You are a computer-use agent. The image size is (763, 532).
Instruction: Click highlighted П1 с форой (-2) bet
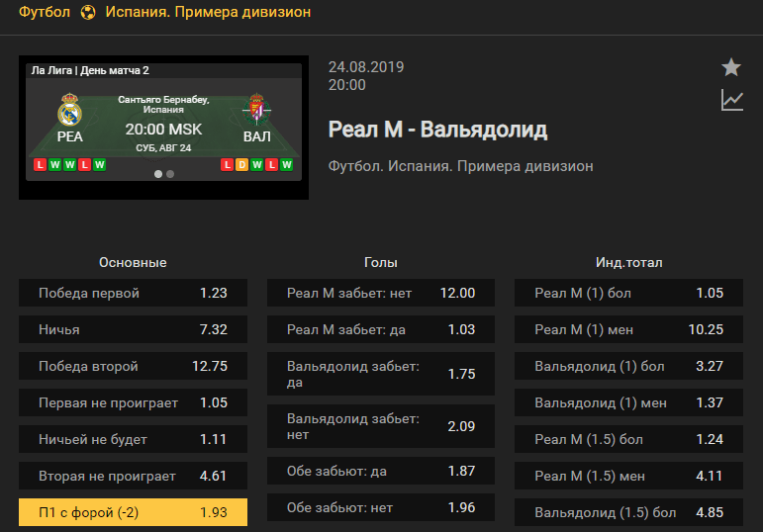pyautogui.click(x=133, y=512)
